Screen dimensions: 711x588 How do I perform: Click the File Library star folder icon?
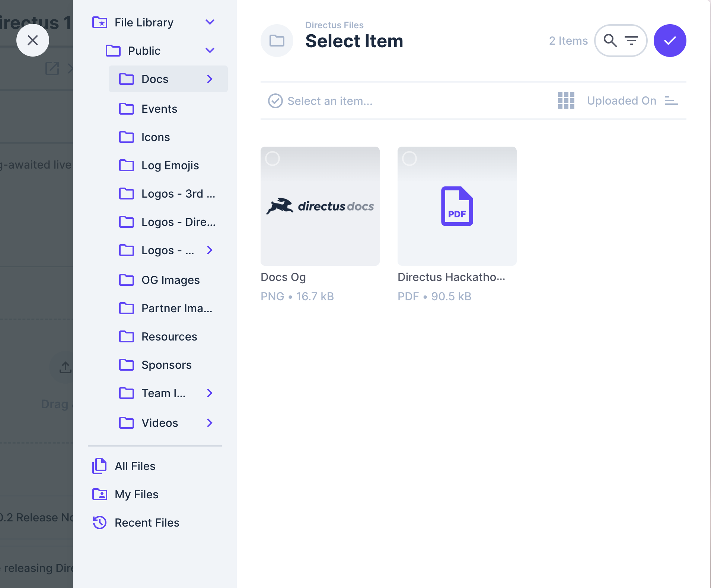pyautogui.click(x=99, y=22)
